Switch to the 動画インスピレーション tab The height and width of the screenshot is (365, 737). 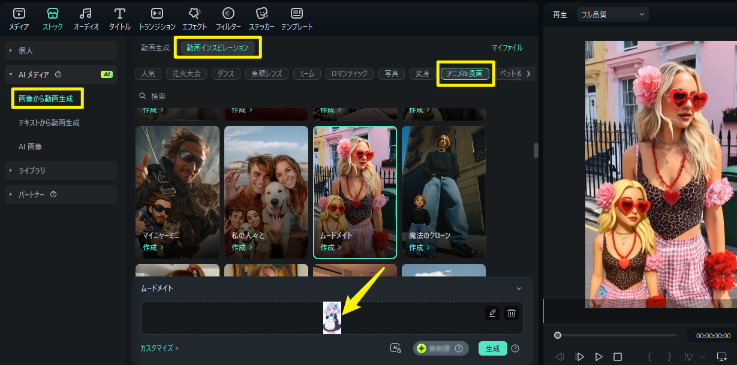coord(218,47)
